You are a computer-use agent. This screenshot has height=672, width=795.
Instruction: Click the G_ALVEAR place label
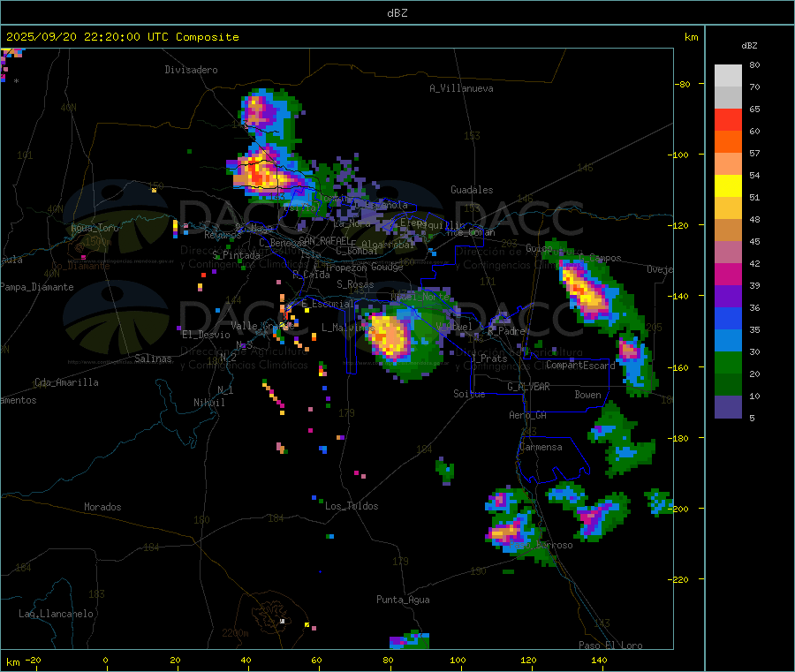tap(528, 387)
